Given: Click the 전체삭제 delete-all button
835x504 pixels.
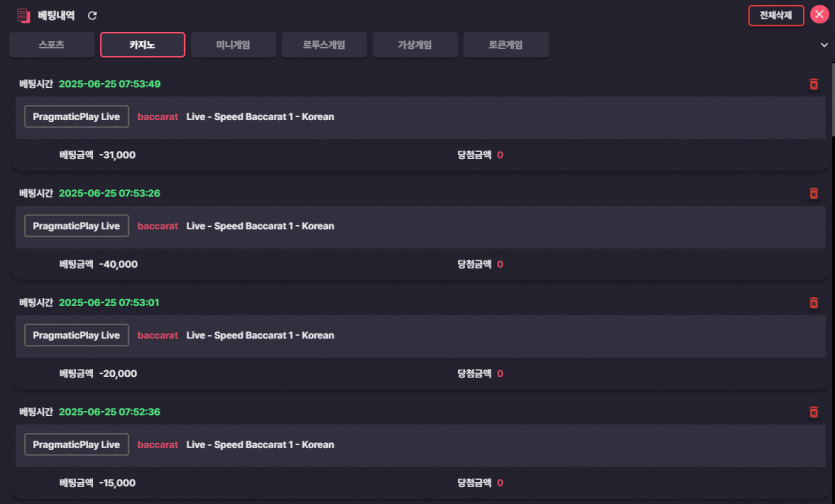Looking at the screenshot, I should pyautogui.click(x=776, y=15).
